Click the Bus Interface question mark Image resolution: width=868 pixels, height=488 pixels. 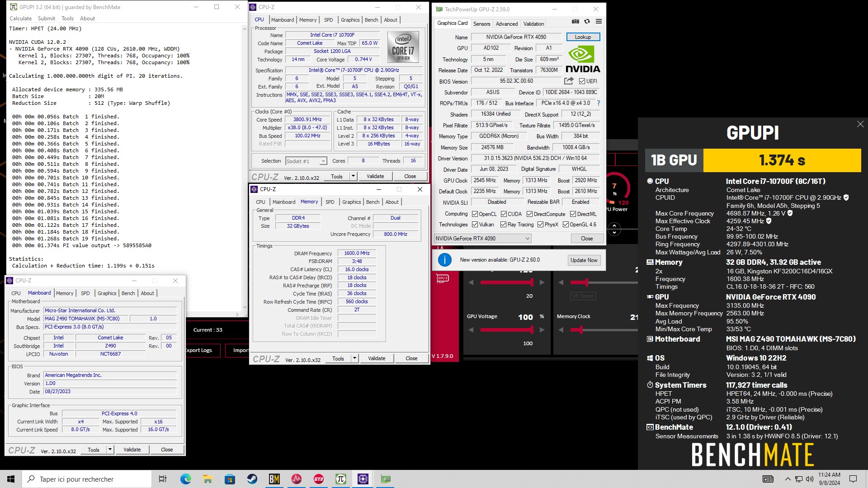tap(599, 103)
